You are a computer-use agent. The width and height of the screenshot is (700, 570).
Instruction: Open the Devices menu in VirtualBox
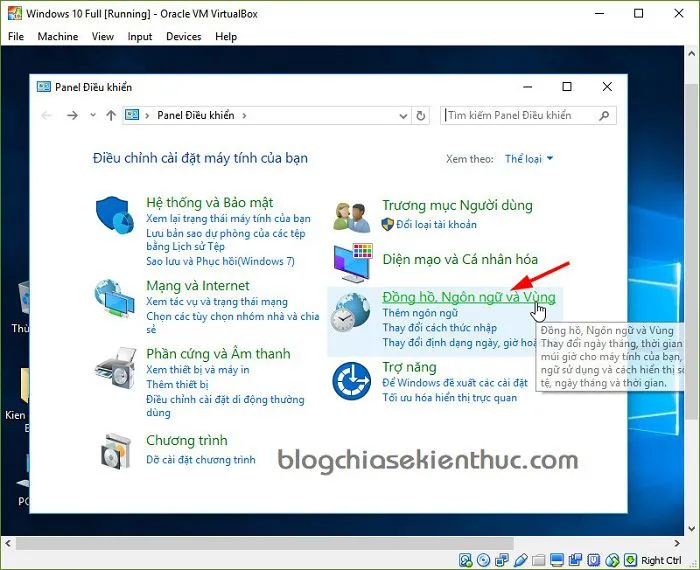(183, 37)
